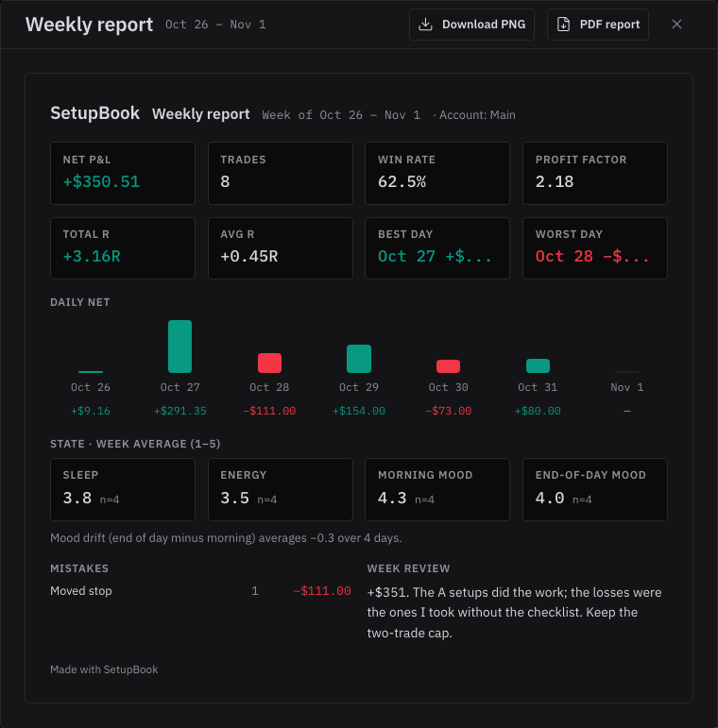
Task: Click the +$154.00 daily net value
Action: [359, 411]
